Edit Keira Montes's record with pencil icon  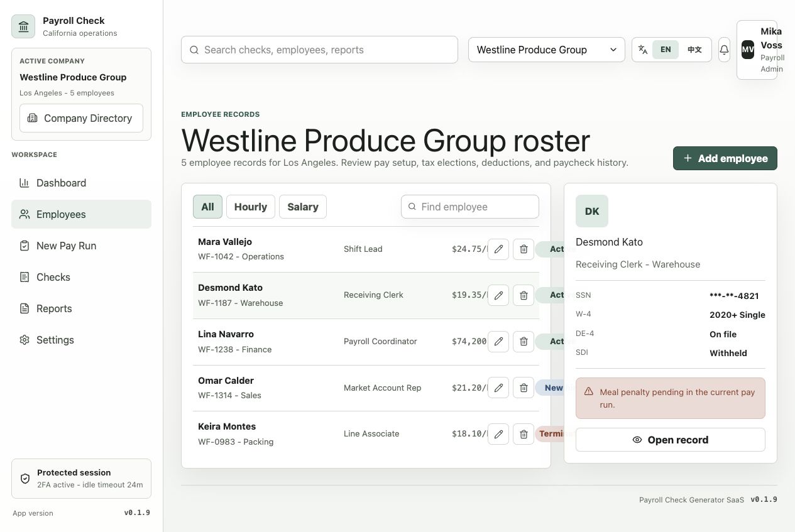(x=498, y=434)
